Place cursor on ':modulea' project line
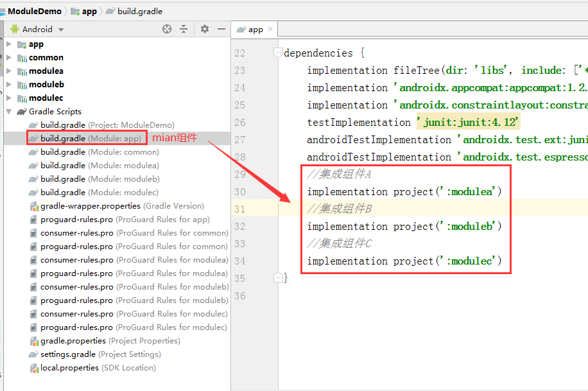588x391 pixels. click(x=404, y=192)
